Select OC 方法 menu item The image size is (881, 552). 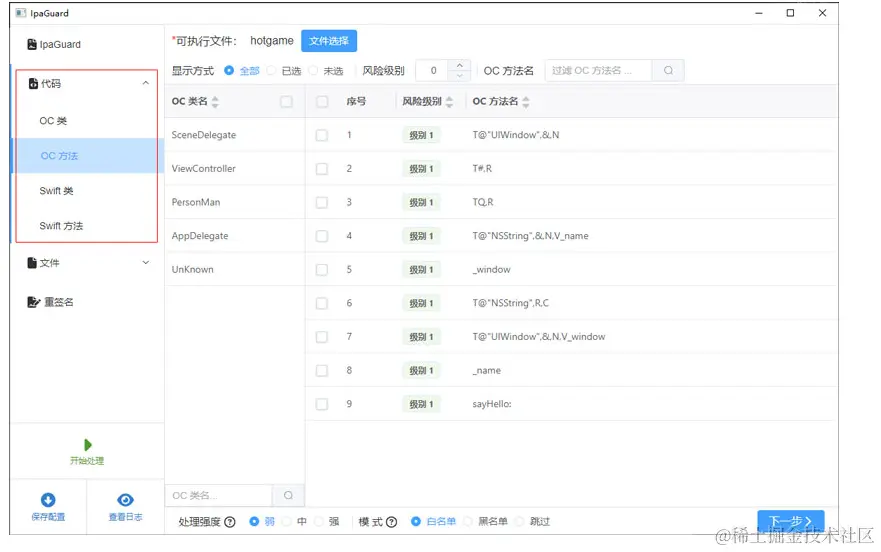87,156
